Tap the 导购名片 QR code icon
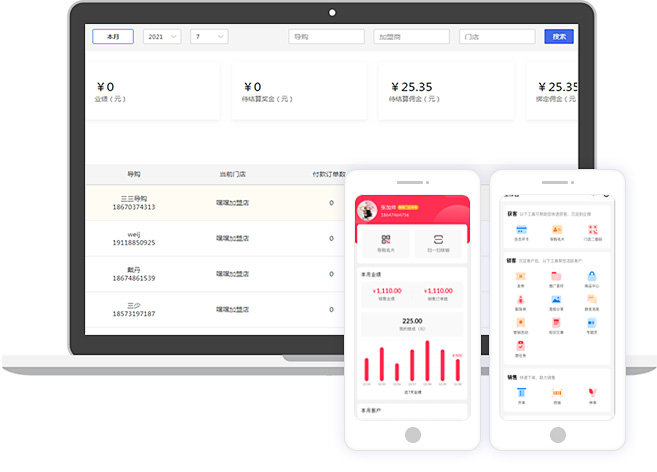The height and width of the screenshot is (472, 657). pos(385,241)
